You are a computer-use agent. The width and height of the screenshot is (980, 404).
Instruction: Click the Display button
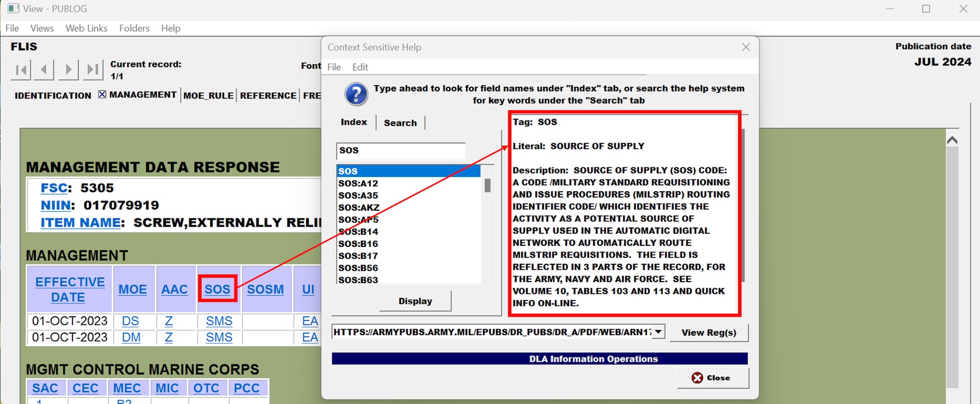coord(415,301)
